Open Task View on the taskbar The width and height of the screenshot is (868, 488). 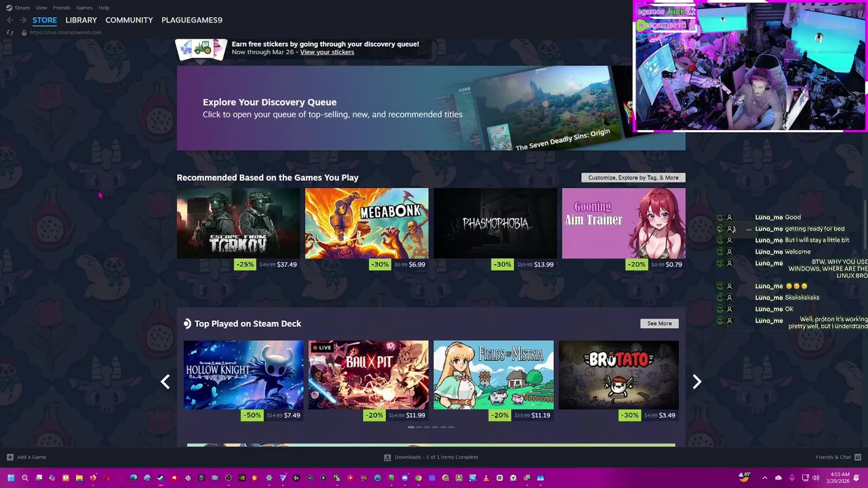coord(39,478)
